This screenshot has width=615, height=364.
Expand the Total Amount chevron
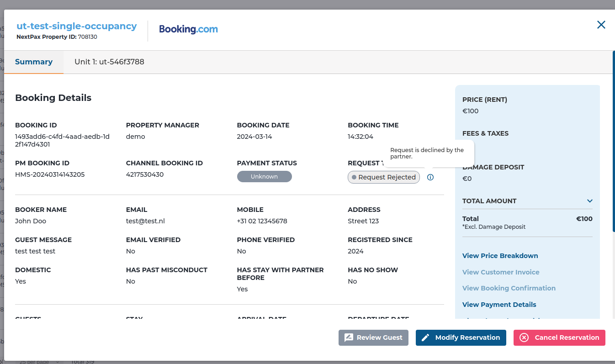[x=590, y=201]
